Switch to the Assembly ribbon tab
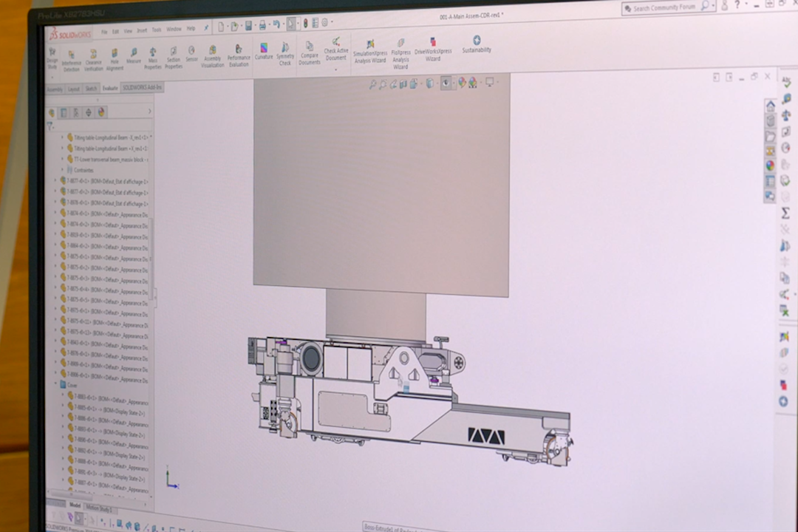This screenshot has height=532, width=798. coord(55,89)
